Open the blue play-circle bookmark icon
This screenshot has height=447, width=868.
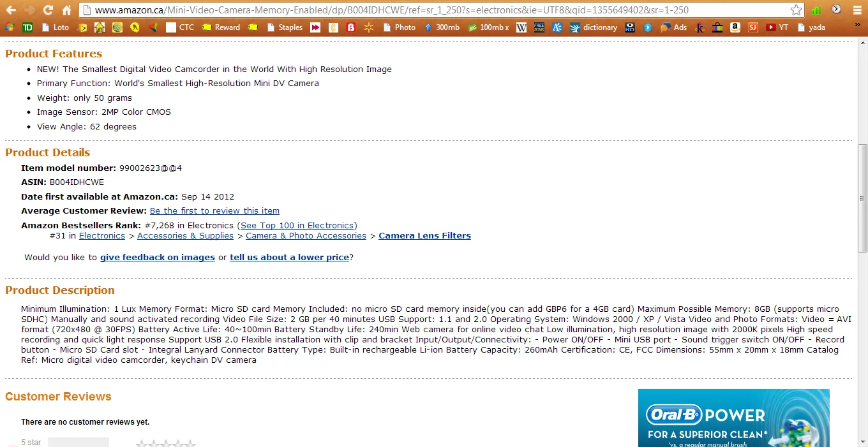[x=648, y=27]
